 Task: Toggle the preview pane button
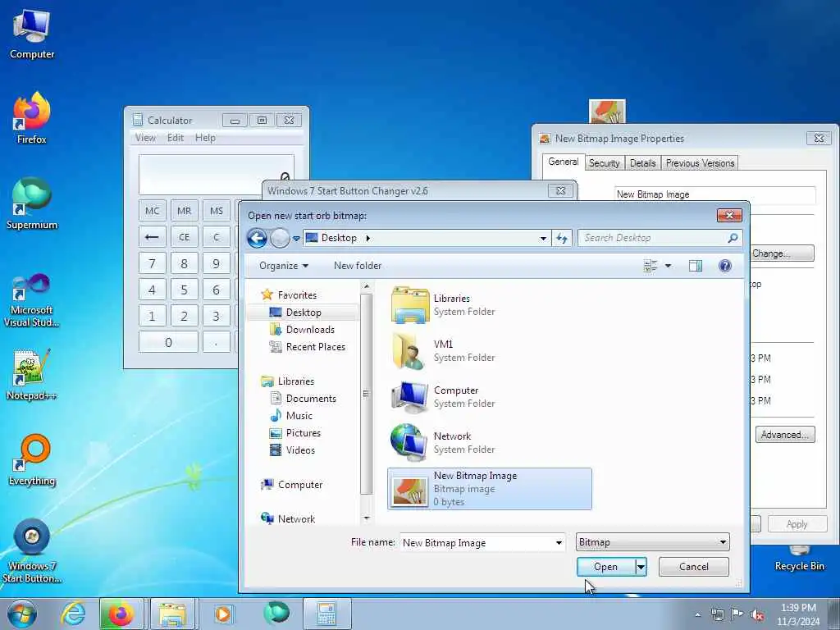(x=696, y=266)
